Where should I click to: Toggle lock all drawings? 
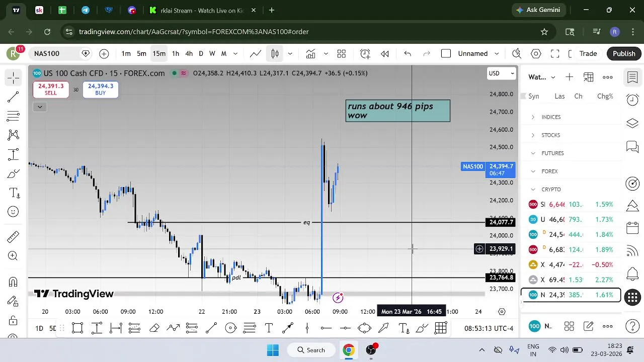pyautogui.click(x=14, y=320)
